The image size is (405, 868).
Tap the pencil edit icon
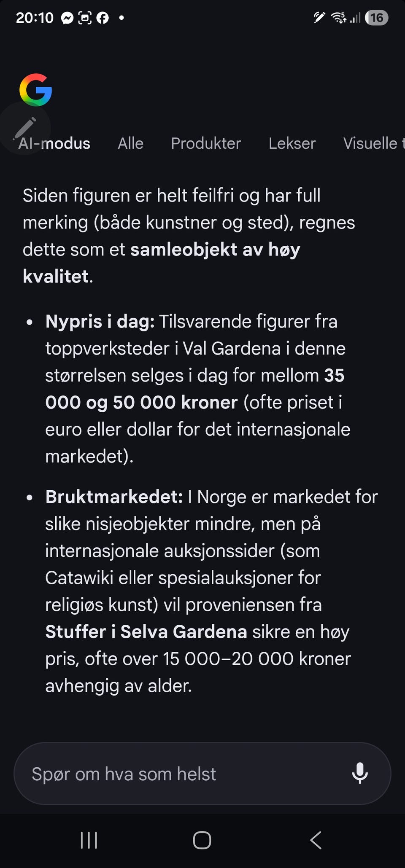(25, 128)
